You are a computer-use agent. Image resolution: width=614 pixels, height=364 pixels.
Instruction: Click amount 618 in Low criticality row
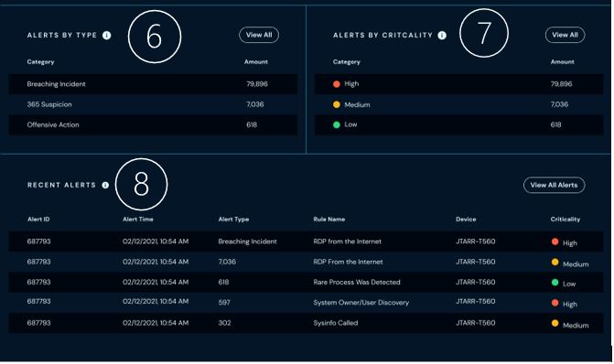555,125
